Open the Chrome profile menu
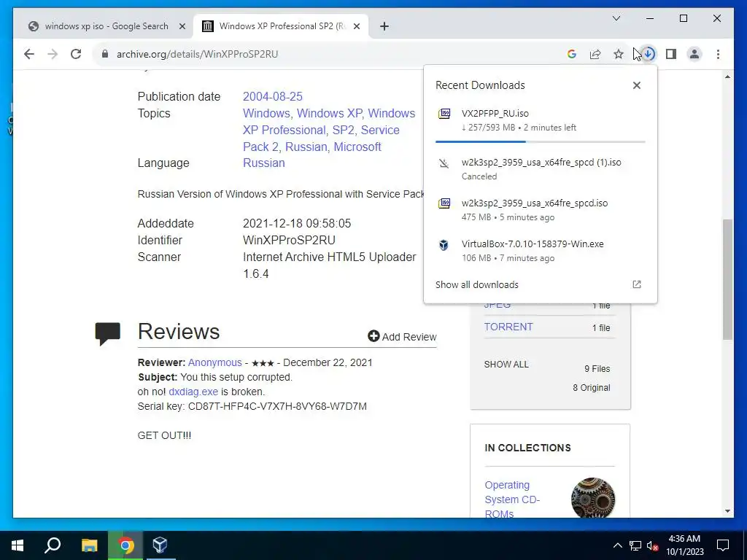The height and width of the screenshot is (560, 747). (x=694, y=54)
